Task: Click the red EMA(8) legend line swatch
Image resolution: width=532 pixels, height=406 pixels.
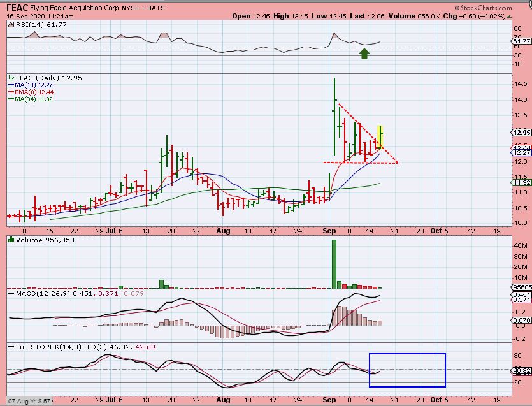Action: click(x=11, y=92)
